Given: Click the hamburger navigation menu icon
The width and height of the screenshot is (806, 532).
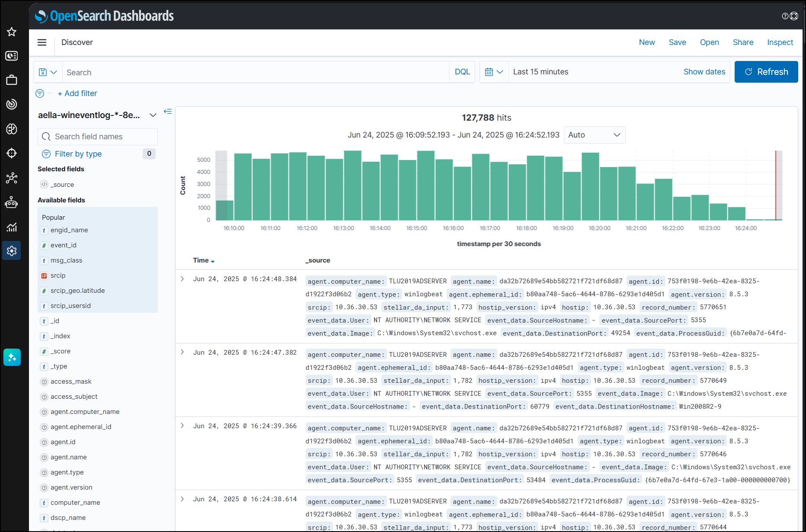Looking at the screenshot, I should (x=42, y=42).
